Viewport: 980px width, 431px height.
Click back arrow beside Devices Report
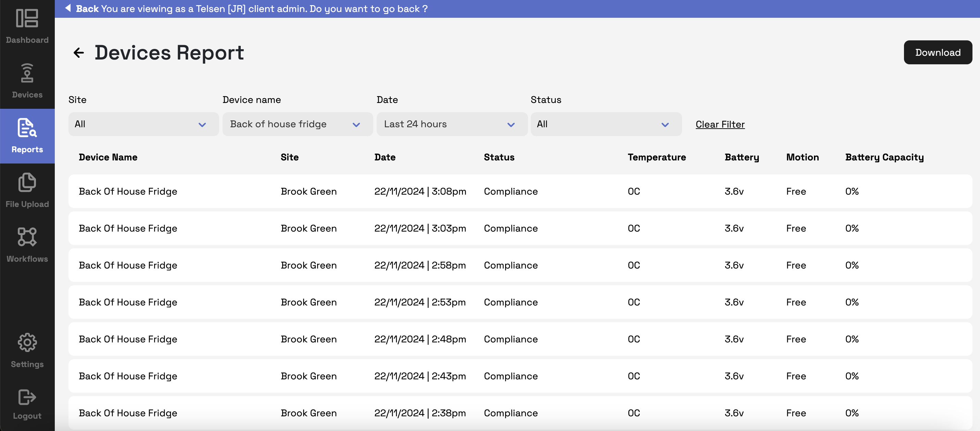coord(78,52)
